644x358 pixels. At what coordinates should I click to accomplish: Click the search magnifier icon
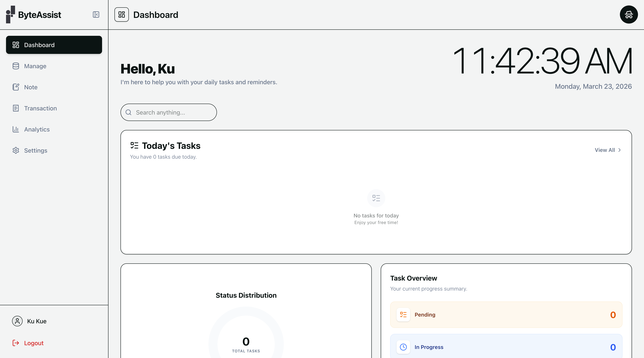pos(128,112)
